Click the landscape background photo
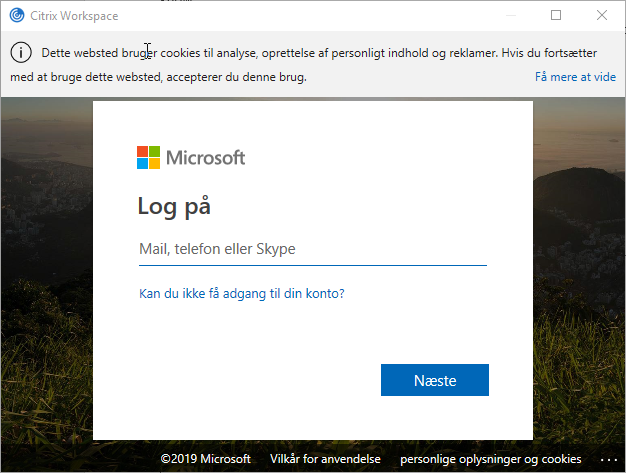This screenshot has height=473, width=626. coord(46,279)
